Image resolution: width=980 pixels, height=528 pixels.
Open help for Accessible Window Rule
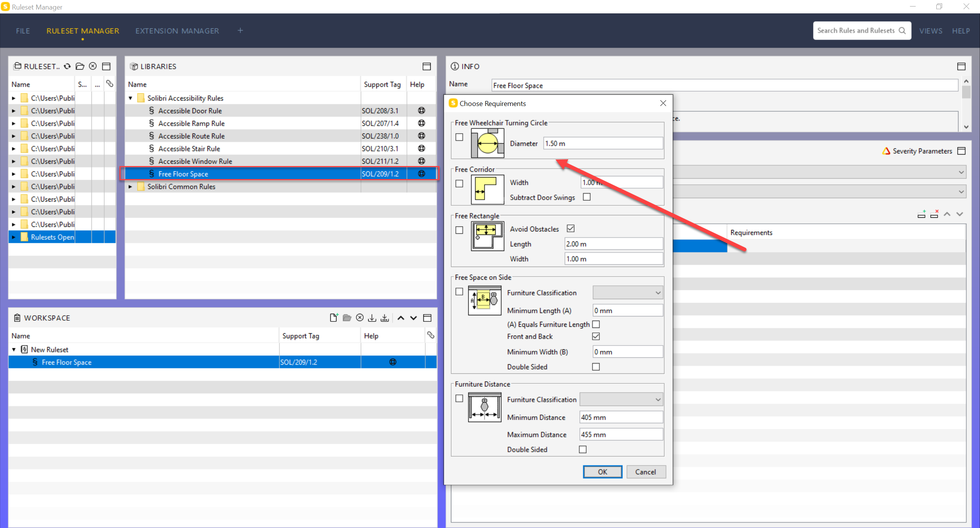(x=421, y=161)
